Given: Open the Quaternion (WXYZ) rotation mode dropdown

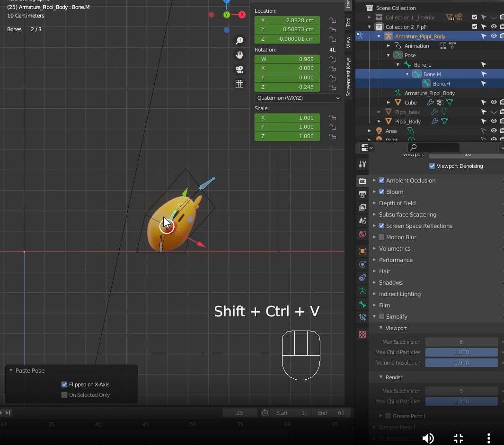Looking at the screenshot, I should point(298,98).
